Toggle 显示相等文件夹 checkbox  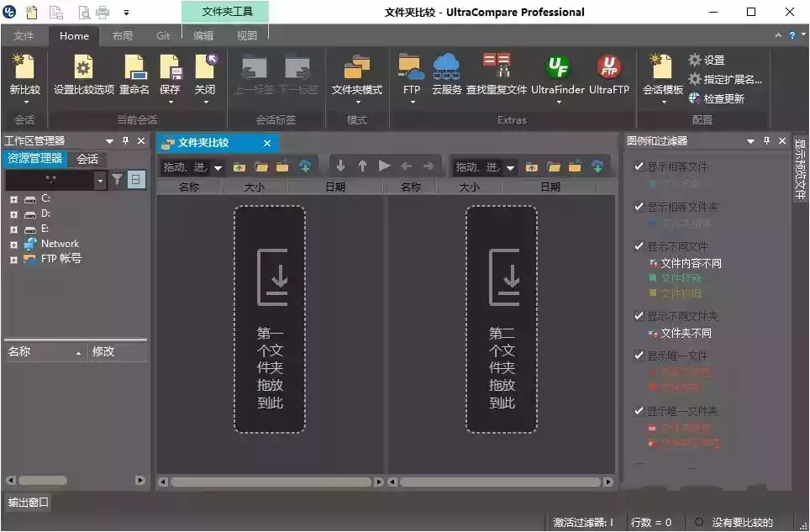click(639, 207)
